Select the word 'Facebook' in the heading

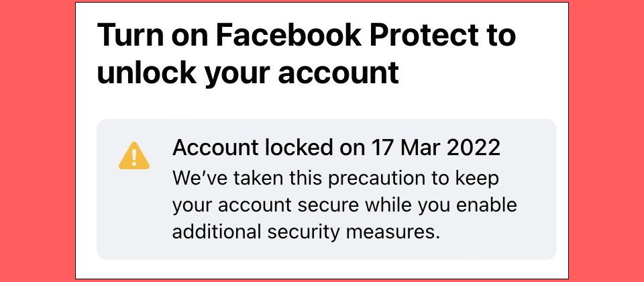pyautogui.click(x=288, y=36)
